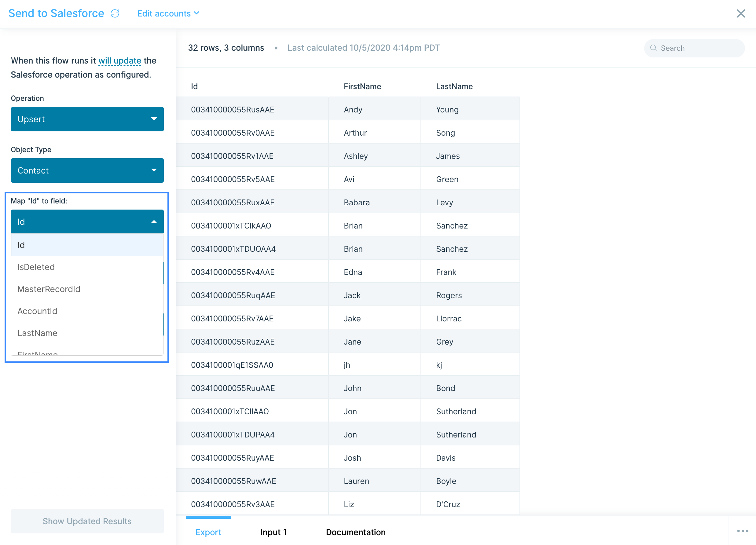Pick AccountId from the field options
This screenshot has height=545, width=756.
tap(37, 311)
